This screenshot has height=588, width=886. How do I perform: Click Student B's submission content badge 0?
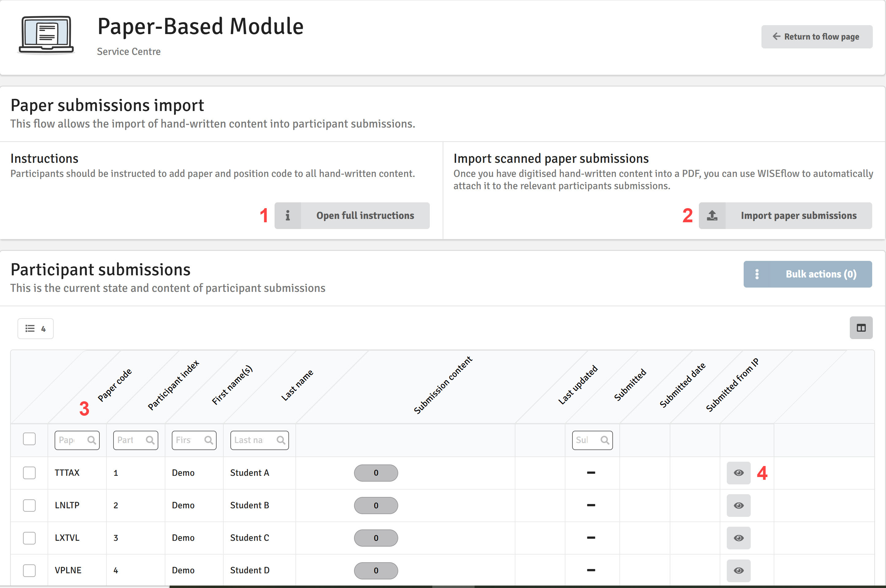376,506
